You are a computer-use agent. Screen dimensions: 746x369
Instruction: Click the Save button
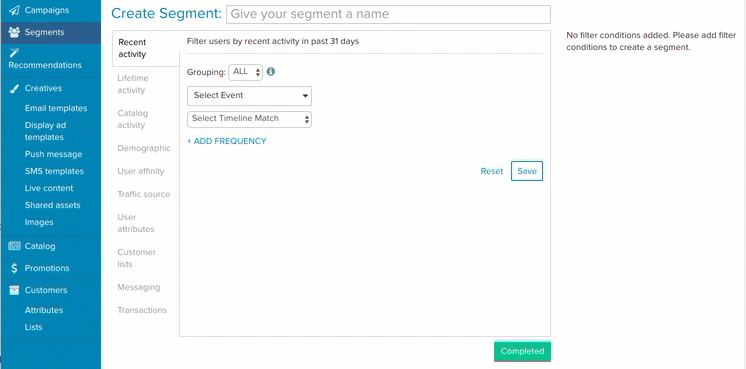pos(527,171)
